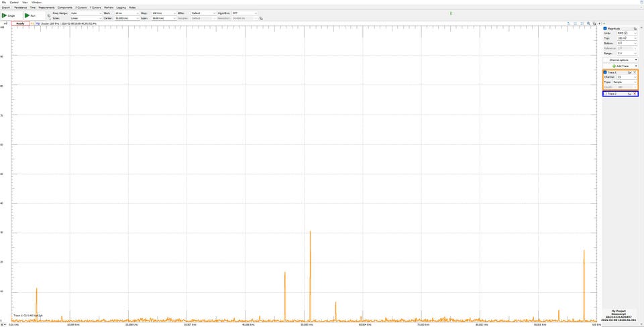Click the zoom magnifier icon above plot
This screenshot has width=644, height=327.
(x=588, y=23)
